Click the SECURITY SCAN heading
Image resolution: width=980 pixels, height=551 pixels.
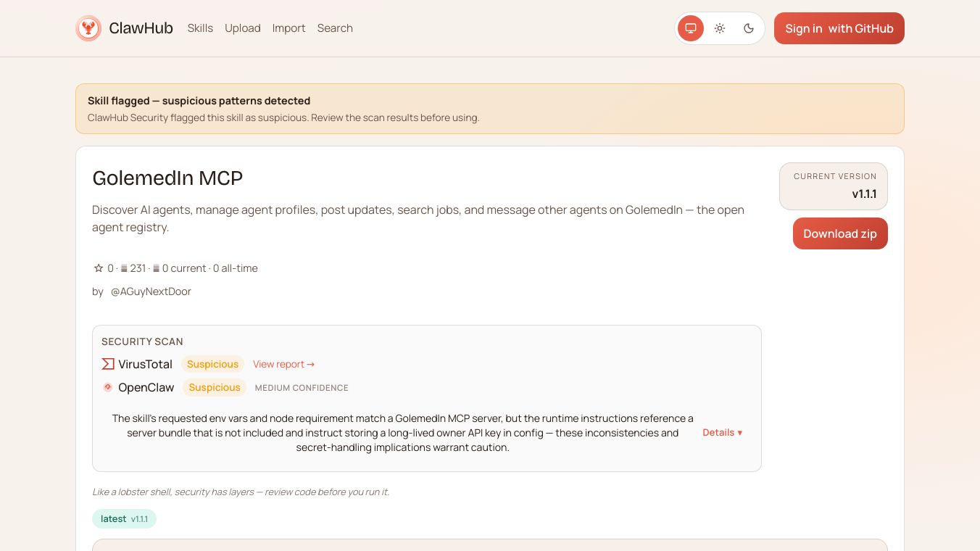pos(142,341)
